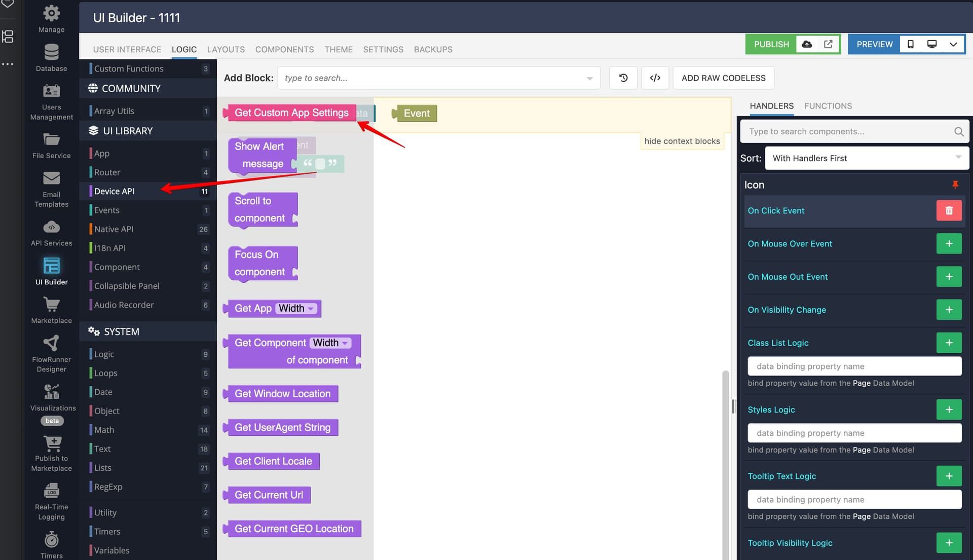Viewport: 973px width, 560px height.
Task: Open the Sort handlers dropdown
Action: tap(867, 158)
